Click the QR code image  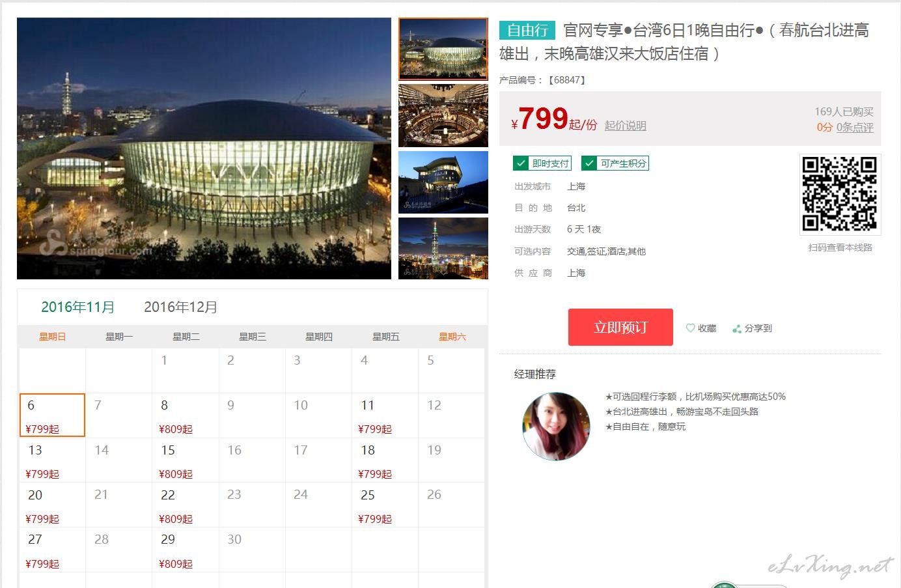point(840,194)
